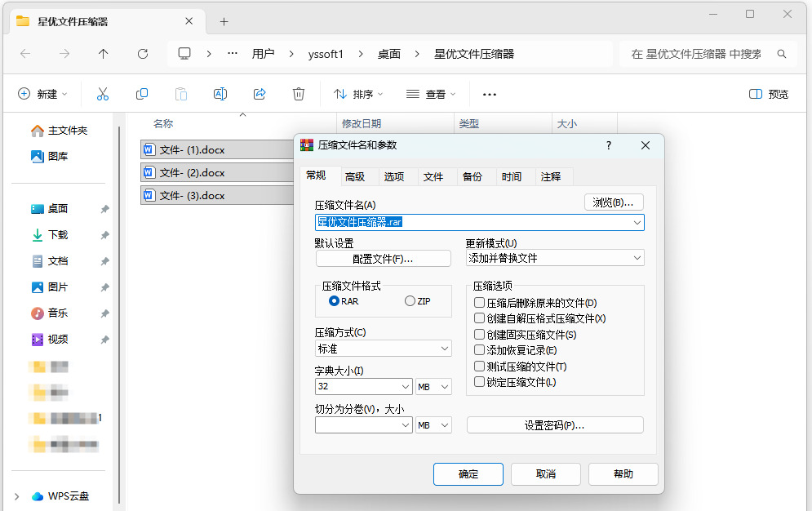Open the 压缩方式 dropdown
Screen dimensions: 812x511
(x=384, y=349)
